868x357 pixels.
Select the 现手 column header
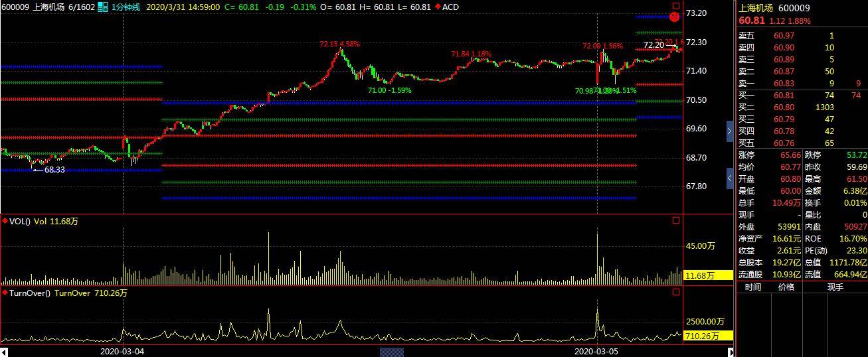[835, 287]
